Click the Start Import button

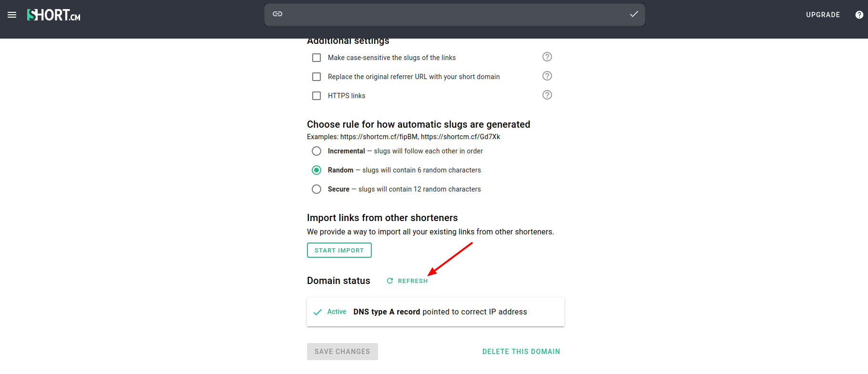339,250
